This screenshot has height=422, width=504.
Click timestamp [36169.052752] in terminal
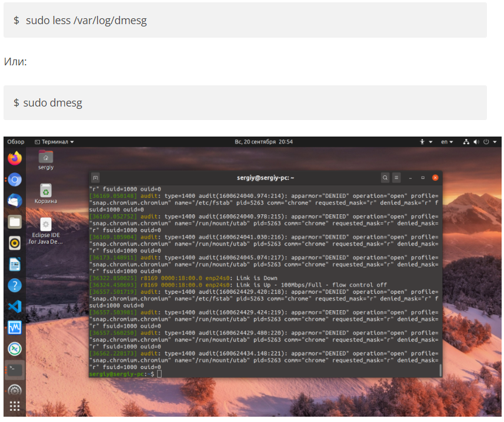tap(113, 217)
